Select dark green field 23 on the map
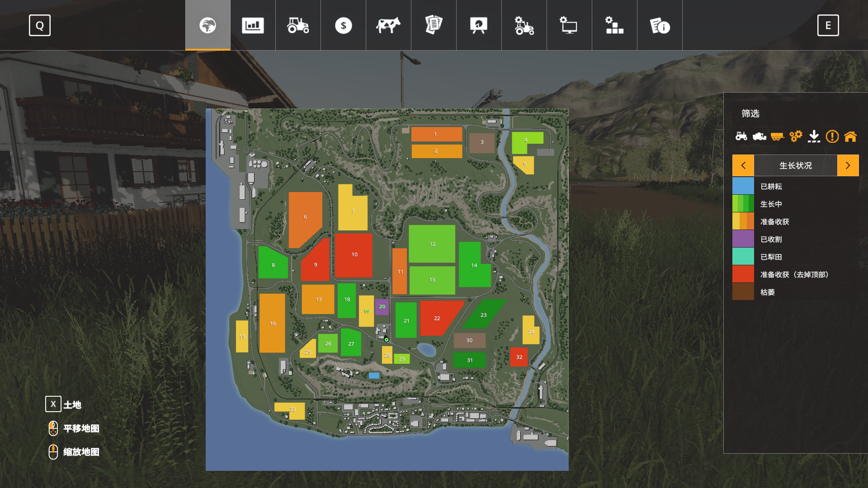868x488 pixels. click(484, 314)
